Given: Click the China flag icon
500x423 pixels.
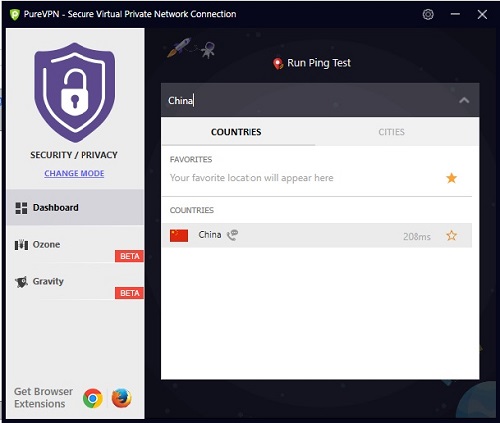Looking at the screenshot, I should [179, 235].
